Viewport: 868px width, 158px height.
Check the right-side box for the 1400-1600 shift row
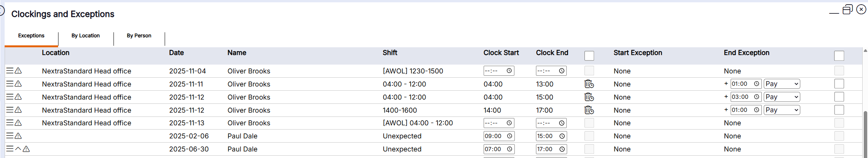pos(839,110)
